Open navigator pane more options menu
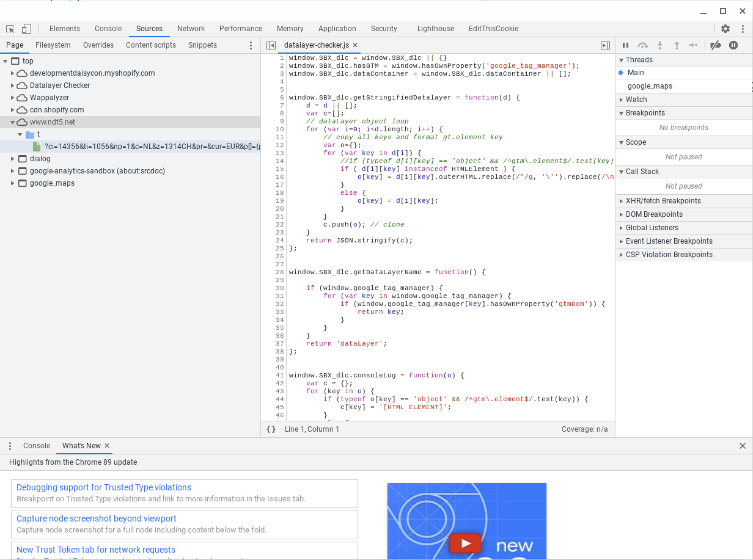The image size is (753, 560). pos(251,45)
